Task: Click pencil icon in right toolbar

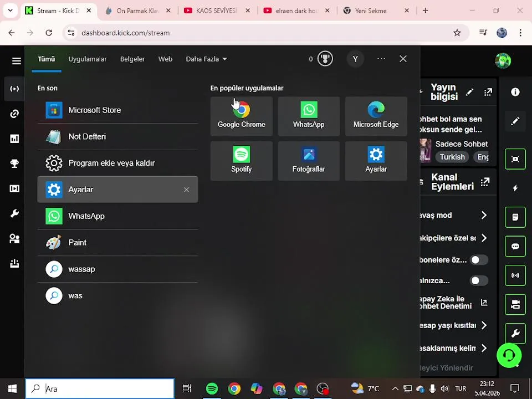Action: click(x=515, y=121)
